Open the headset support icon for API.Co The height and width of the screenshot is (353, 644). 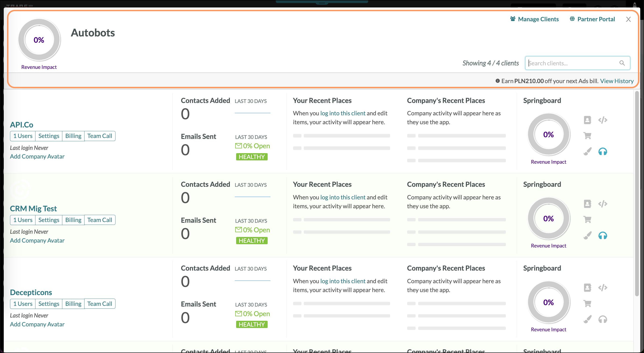pos(602,151)
